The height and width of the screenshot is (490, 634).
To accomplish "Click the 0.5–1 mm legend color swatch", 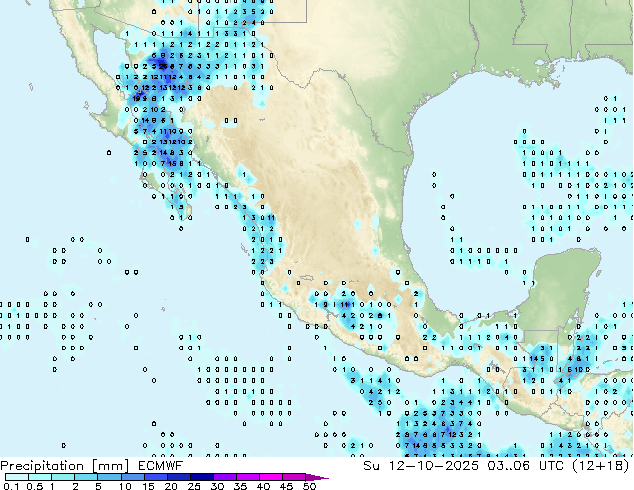I will coord(40,477).
